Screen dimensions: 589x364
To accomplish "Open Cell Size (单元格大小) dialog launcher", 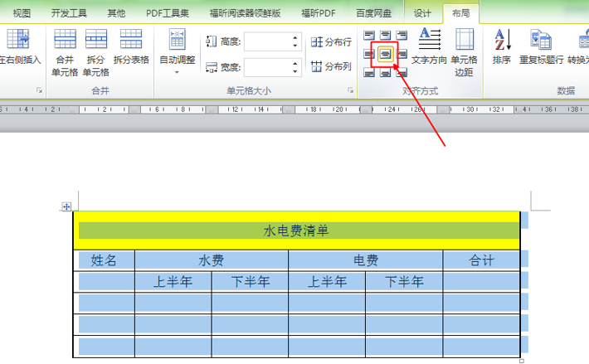I will [350, 90].
